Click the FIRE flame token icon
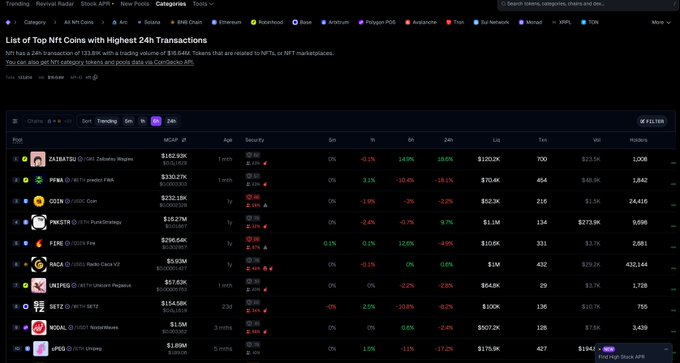This screenshot has height=363, width=680. coord(39,243)
